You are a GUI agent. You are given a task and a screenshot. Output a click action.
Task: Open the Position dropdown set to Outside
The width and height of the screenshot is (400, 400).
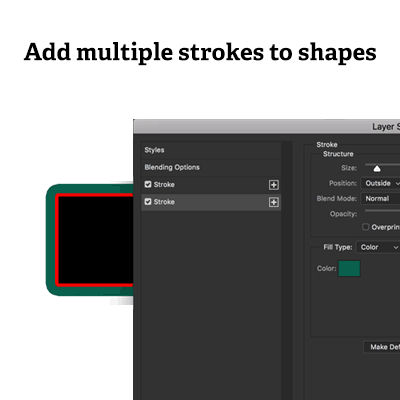380,183
